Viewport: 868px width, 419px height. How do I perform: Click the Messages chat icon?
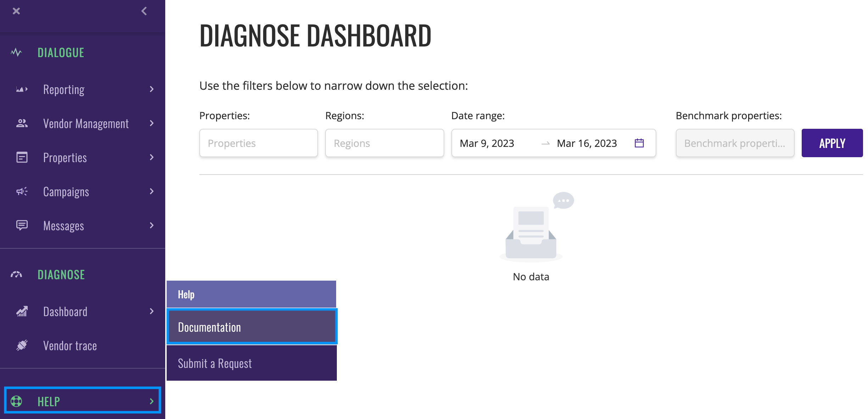click(22, 225)
